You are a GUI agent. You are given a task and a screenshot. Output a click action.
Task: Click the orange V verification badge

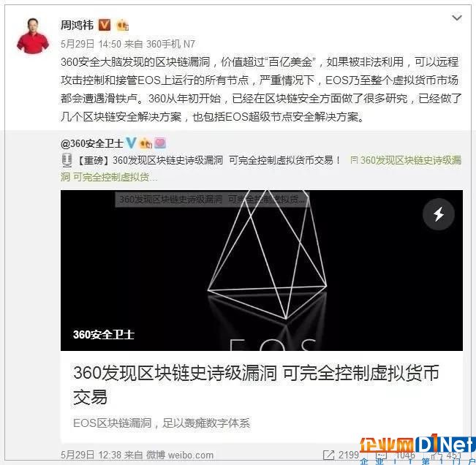105,25
